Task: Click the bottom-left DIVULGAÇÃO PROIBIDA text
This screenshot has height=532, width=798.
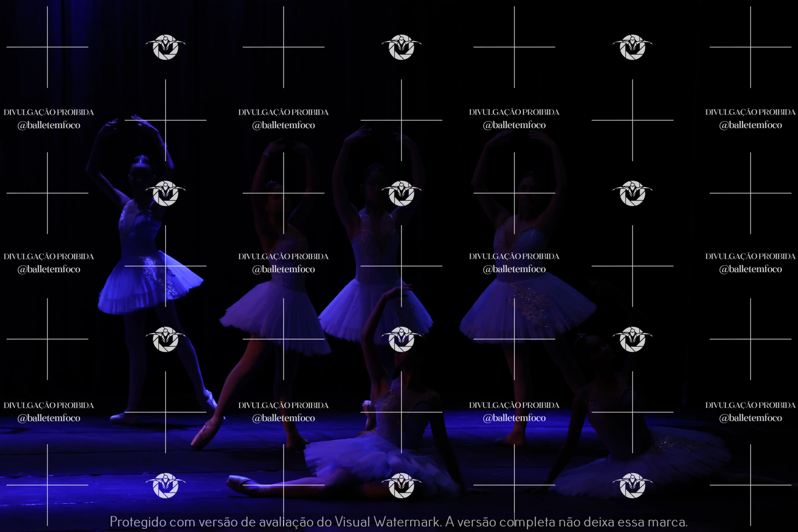Action: tap(49, 405)
